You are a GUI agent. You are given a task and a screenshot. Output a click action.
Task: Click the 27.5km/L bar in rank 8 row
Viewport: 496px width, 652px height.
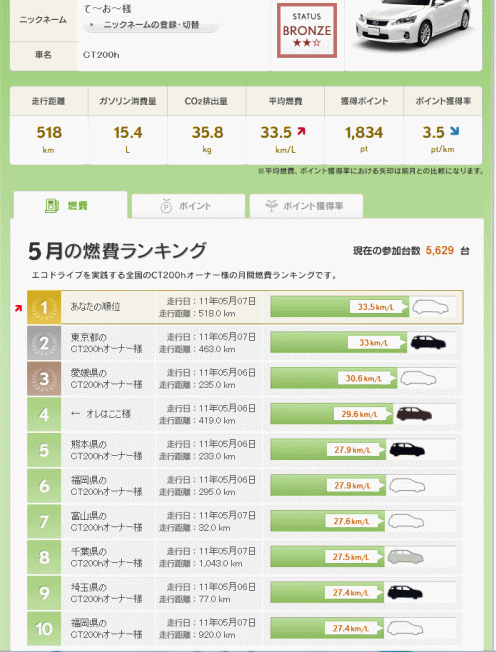click(327, 557)
